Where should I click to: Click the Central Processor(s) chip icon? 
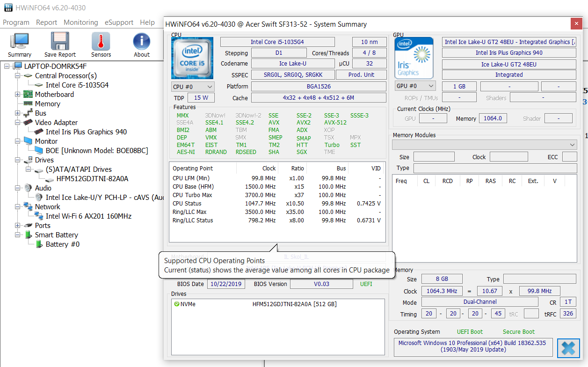pos(29,75)
